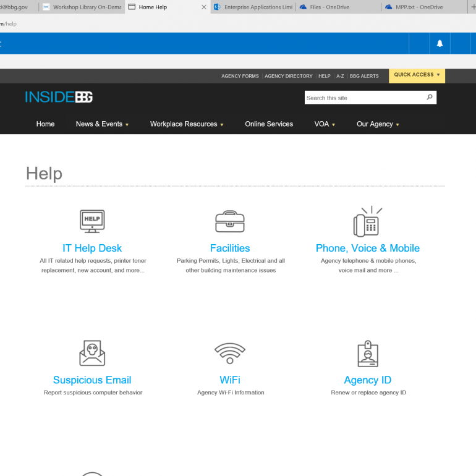Screen dimensions: 476x476
Task: Open Online Services in navigation bar
Action: point(269,124)
